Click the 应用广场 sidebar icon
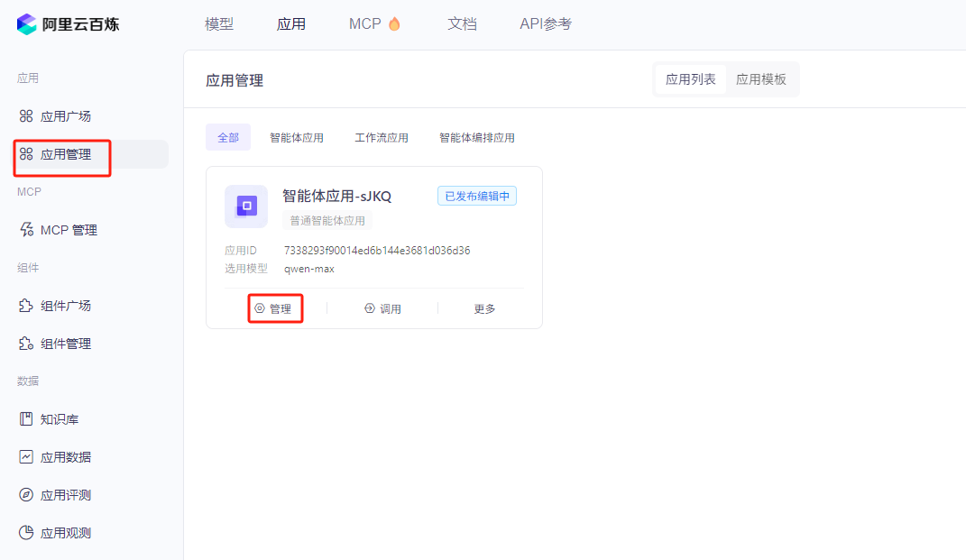Screen dimensions: 966x560 click(x=26, y=116)
